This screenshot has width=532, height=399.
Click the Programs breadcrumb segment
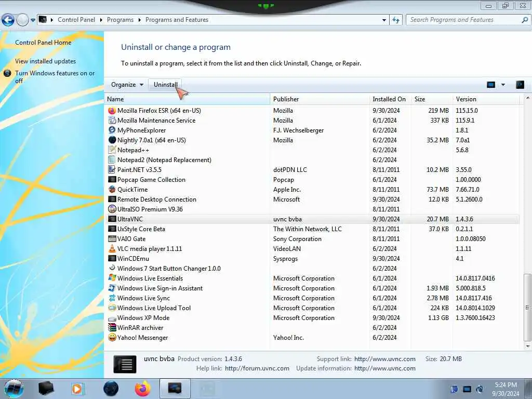click(x=120, y=20)
